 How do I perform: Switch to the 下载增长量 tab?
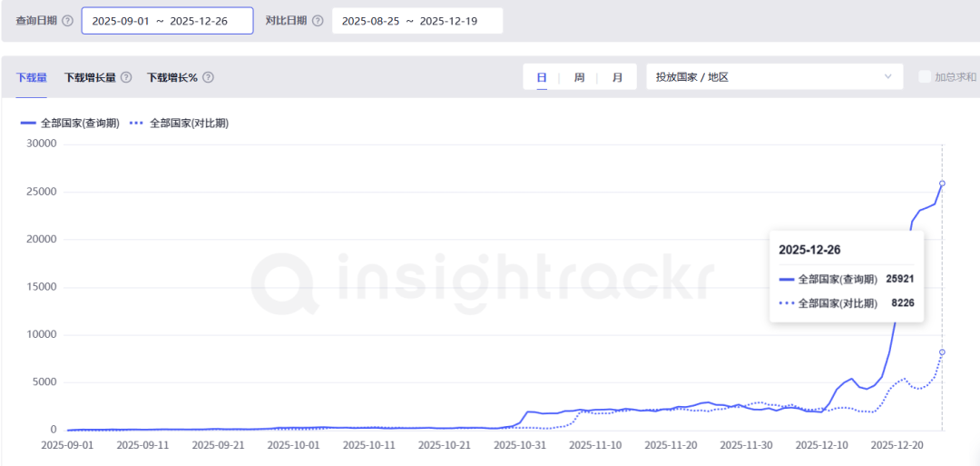click(x=90, y=77)
